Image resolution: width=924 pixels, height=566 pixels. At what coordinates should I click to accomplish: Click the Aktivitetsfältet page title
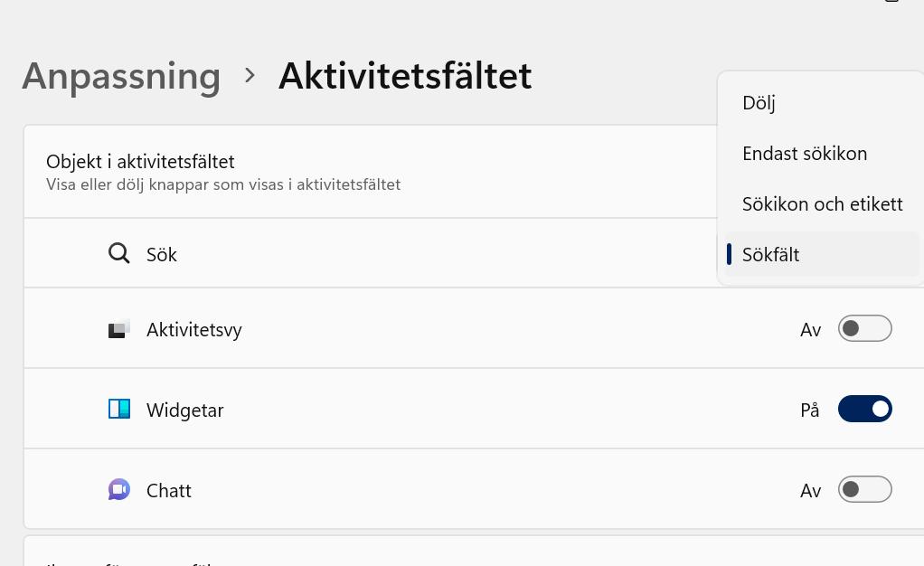point(405,76)
